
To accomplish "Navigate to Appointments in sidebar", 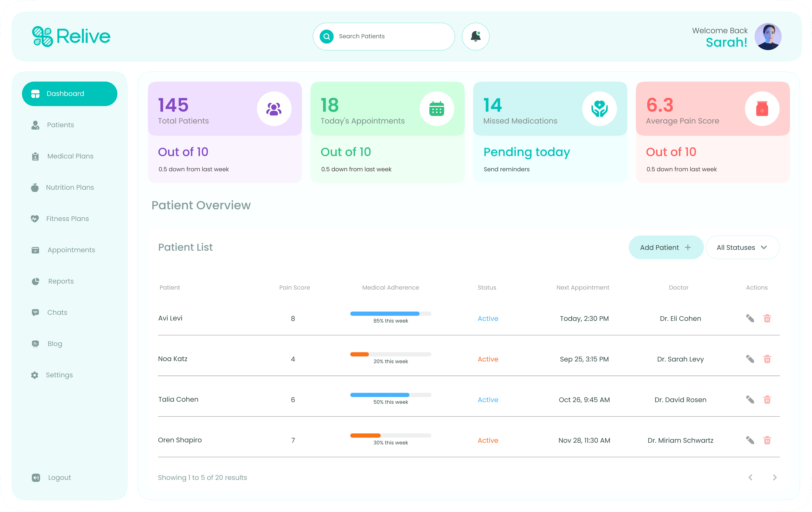I will point(71,250).
